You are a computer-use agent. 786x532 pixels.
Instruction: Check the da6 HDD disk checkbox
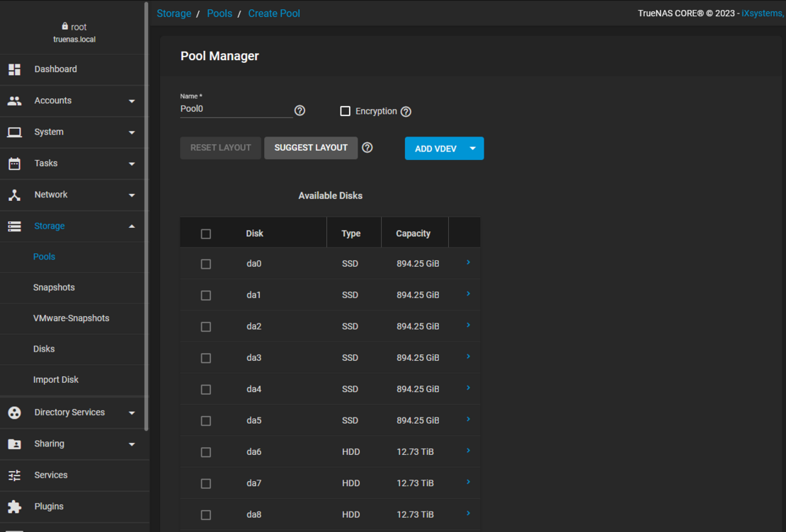click(206, 452)
